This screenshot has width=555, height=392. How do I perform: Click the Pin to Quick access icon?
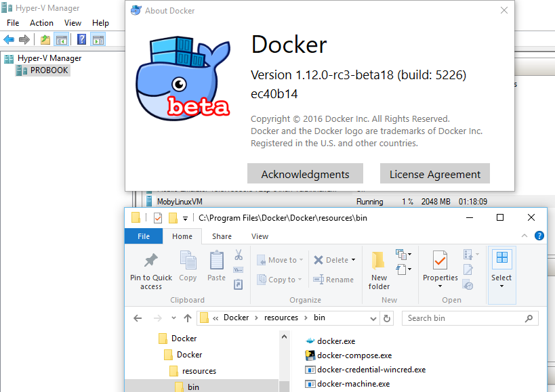pyautogui.click(x=151, y=261)
